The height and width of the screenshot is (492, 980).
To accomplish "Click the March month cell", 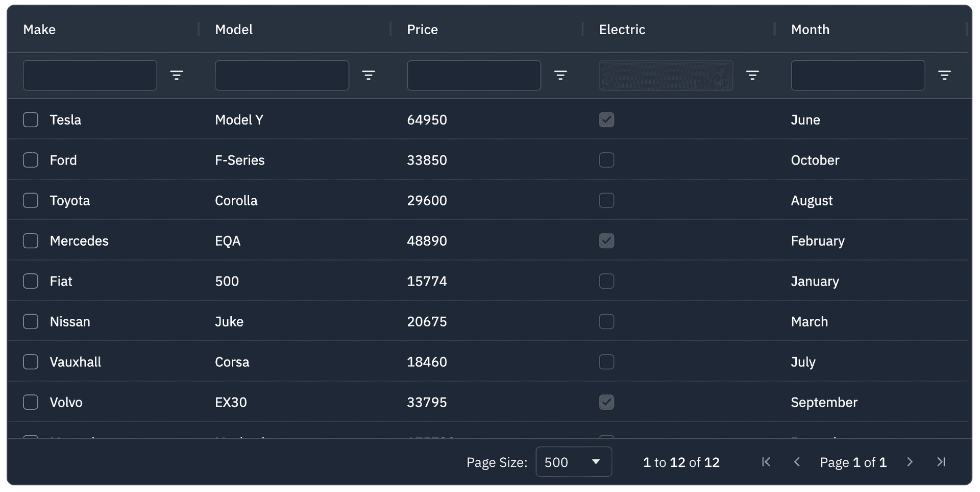I will click(810, 321).
